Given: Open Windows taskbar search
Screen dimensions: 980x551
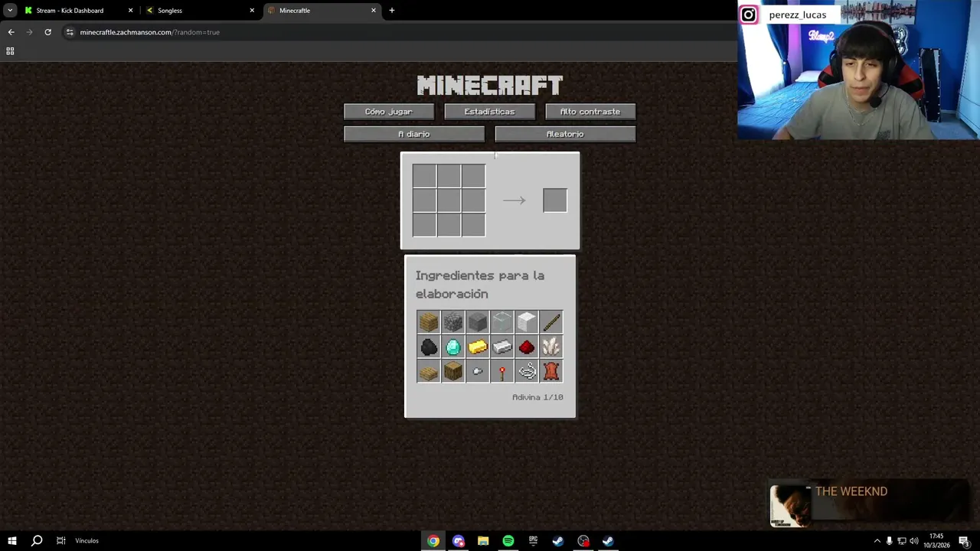Looking at the screenshot, I should coord(36,540).
